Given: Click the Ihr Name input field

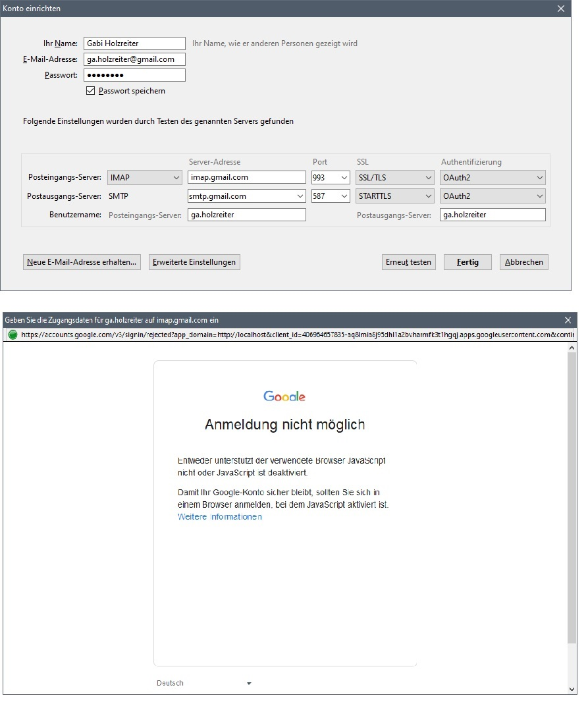Looking at the screenshot, I should [135, 43].
